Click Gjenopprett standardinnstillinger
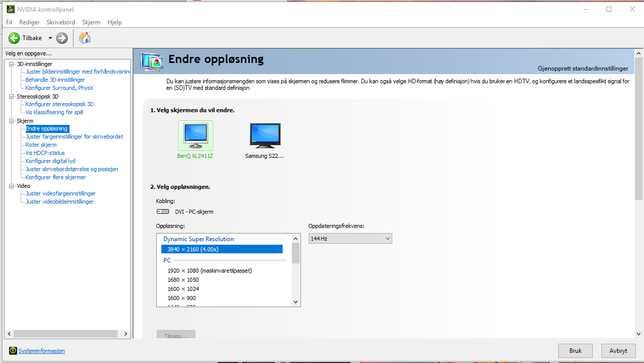The height and width of the screenshot is (363, 644). (x=583, y=69)
